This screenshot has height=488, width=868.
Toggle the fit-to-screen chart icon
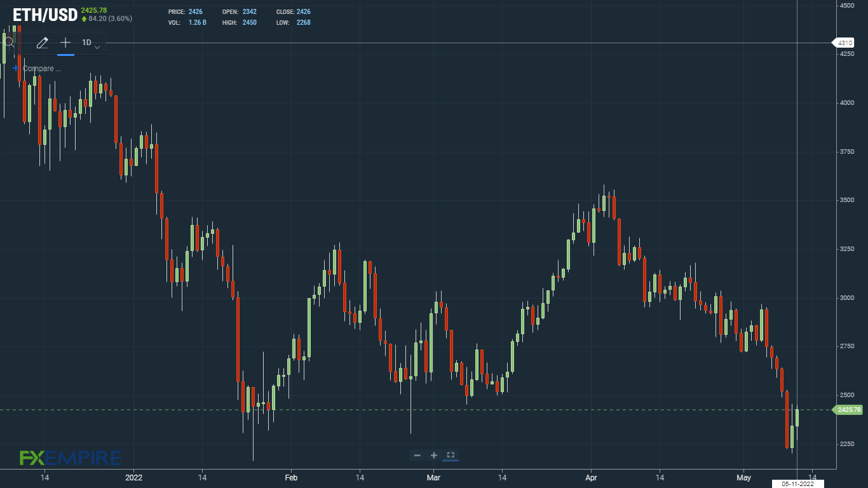451,455
